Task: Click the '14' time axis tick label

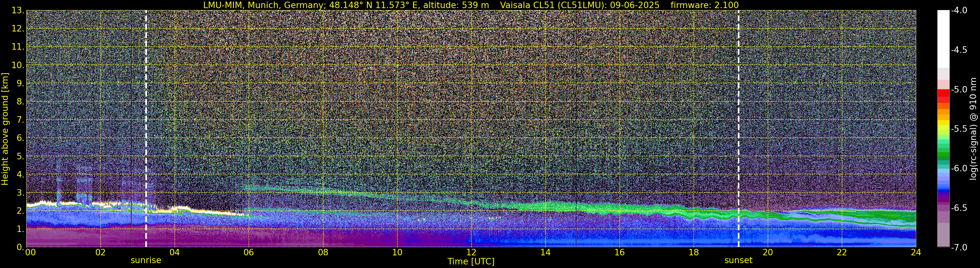Action: (x=545, y=252)
